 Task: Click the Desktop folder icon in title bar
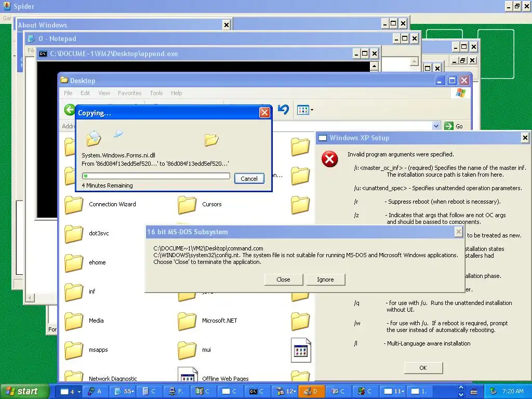point(64,80)
